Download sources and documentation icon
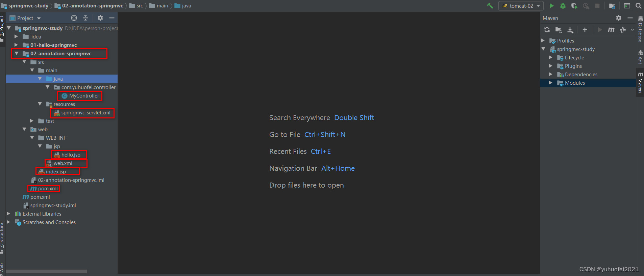This screenshot has width=644, height=276. click(x=570, y=30)
